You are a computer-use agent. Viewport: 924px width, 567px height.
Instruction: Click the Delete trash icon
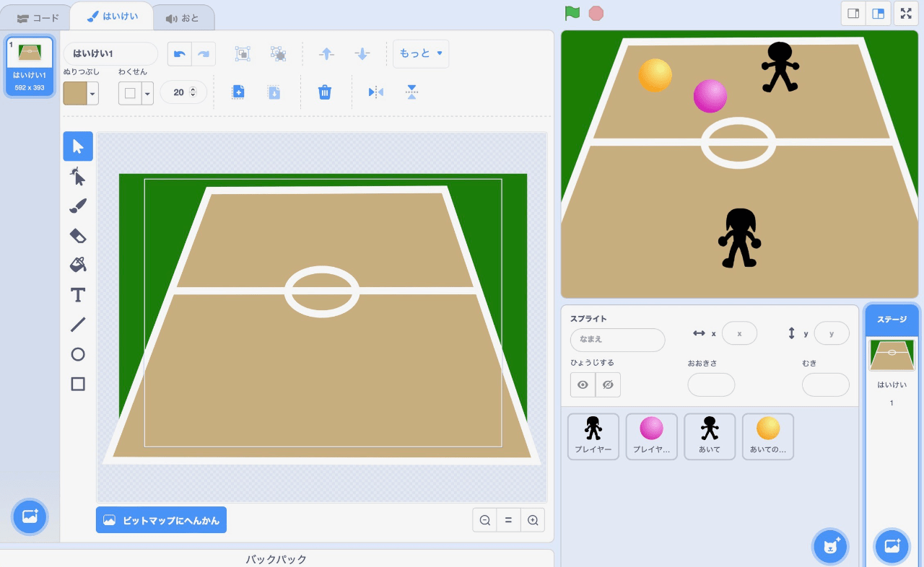(325, 92)
